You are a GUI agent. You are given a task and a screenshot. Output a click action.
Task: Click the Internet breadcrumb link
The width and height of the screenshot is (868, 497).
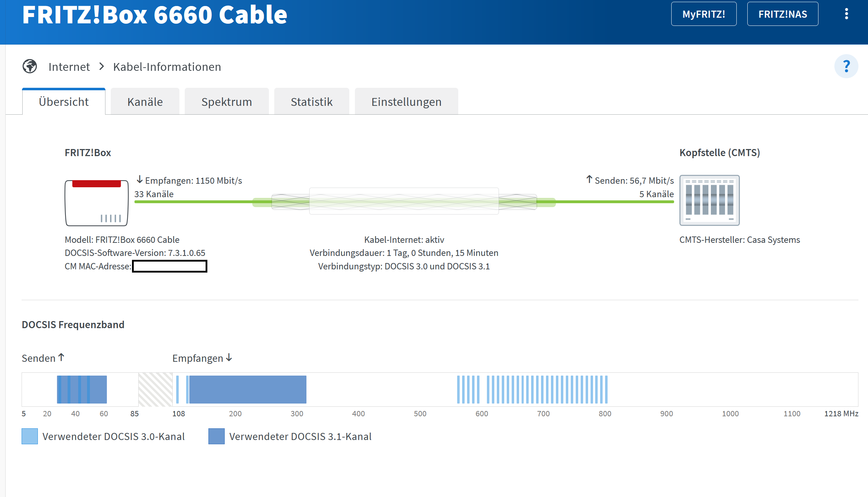point(69,67)
